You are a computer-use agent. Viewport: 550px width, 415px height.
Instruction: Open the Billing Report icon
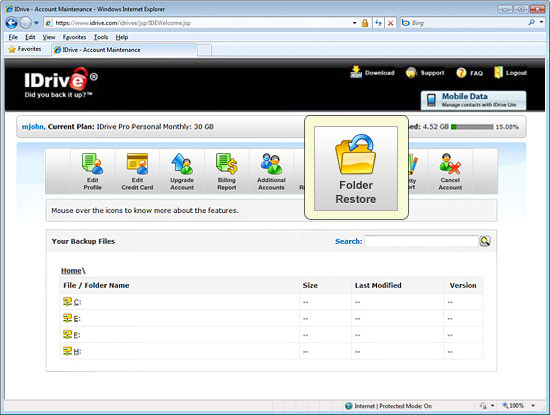click(x=227, y=172)
